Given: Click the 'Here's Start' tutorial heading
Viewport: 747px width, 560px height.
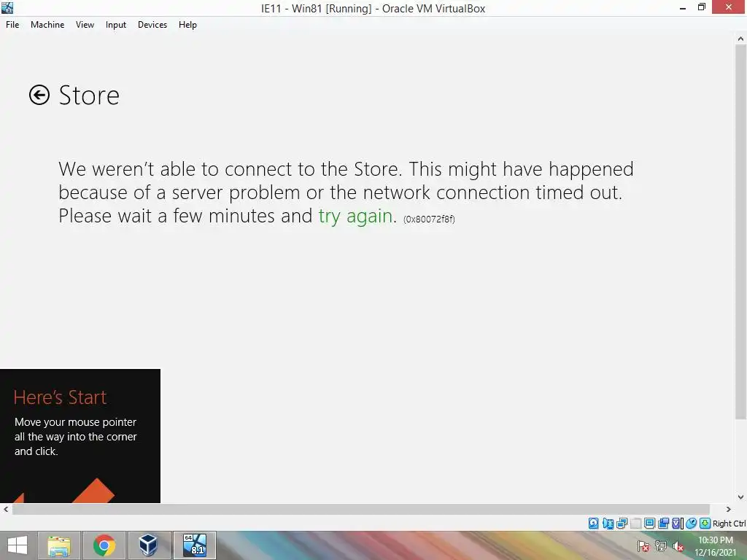Looking at the screenshot, I should click(x=60, y=397).
